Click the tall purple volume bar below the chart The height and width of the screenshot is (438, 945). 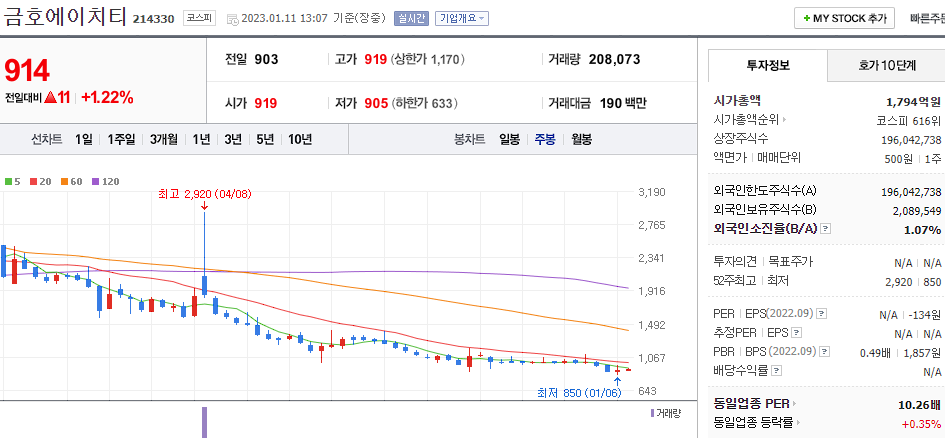[204, 422]
